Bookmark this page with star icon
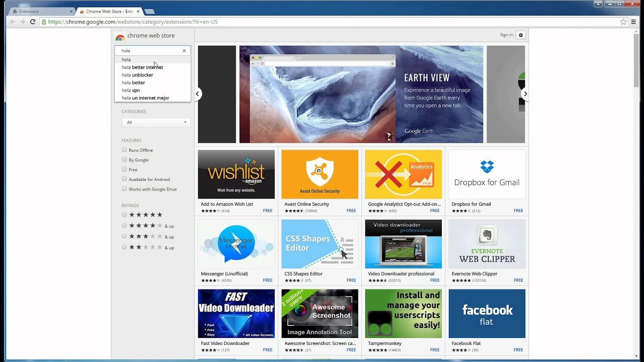The image size is (644, 362). point(623,22)
